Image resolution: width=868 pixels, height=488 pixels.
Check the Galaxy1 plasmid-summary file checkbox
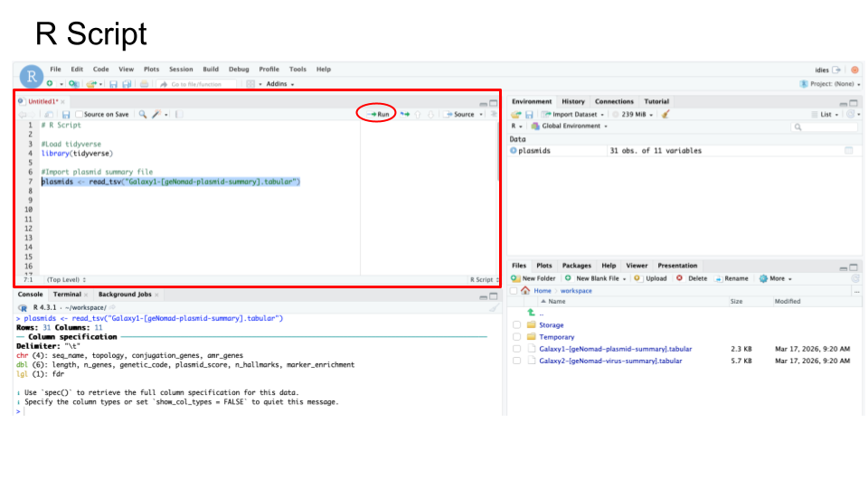(516, 349)
